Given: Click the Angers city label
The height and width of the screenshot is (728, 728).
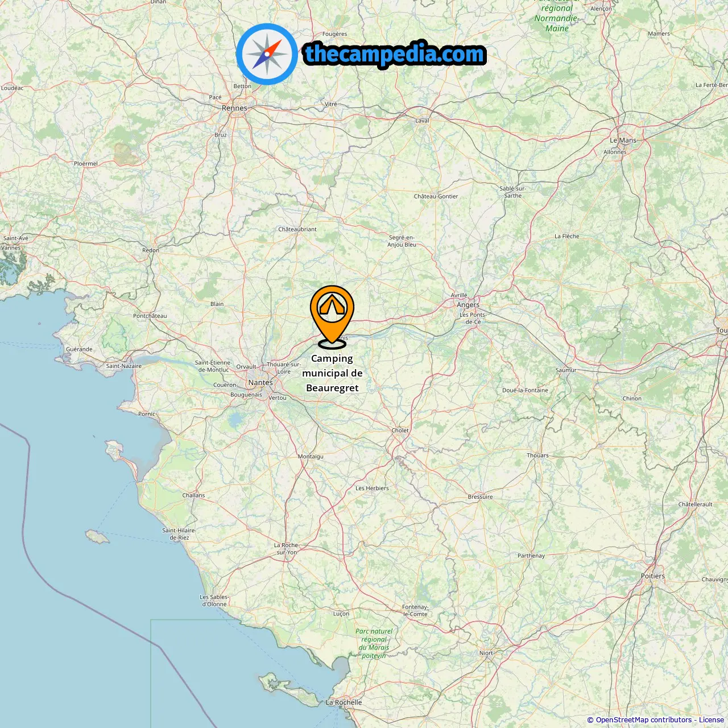Looking at the screenshot, I should [x=468, y=304].
